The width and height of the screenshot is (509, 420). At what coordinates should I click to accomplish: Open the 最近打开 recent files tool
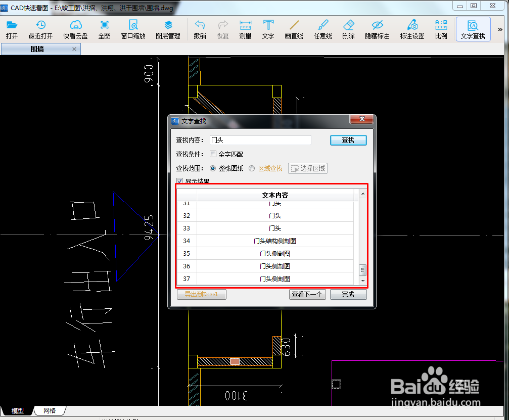(40, 29)
